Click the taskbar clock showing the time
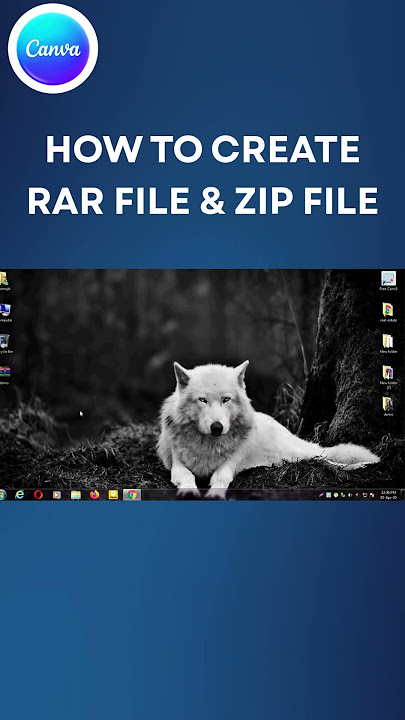Viewport: 405px width, 720px height. pos(388,495)
